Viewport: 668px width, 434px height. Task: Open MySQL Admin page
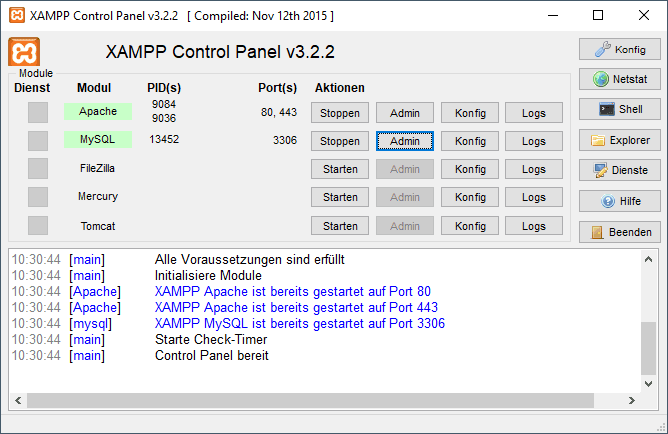click(x=405, y=141)
